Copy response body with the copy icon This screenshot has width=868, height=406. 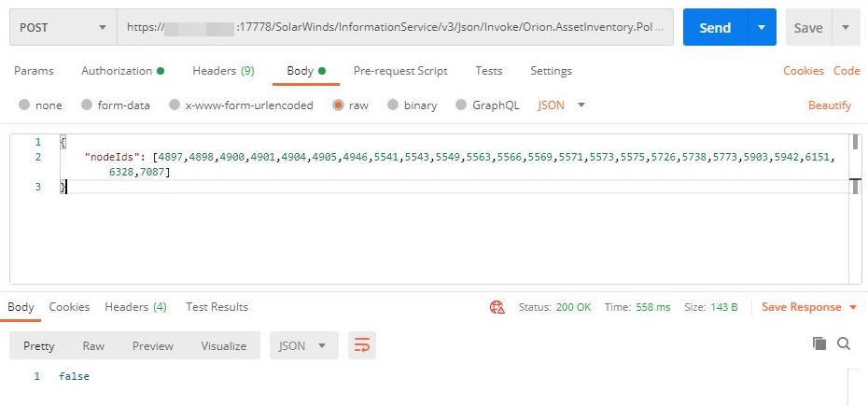tap(819, 343)
